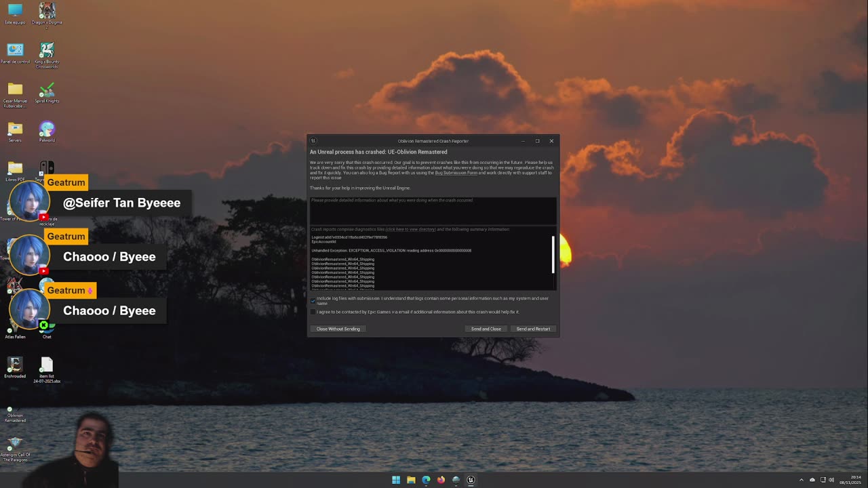Show hidden system tray icons
The image size is (868, 488).
802,480
